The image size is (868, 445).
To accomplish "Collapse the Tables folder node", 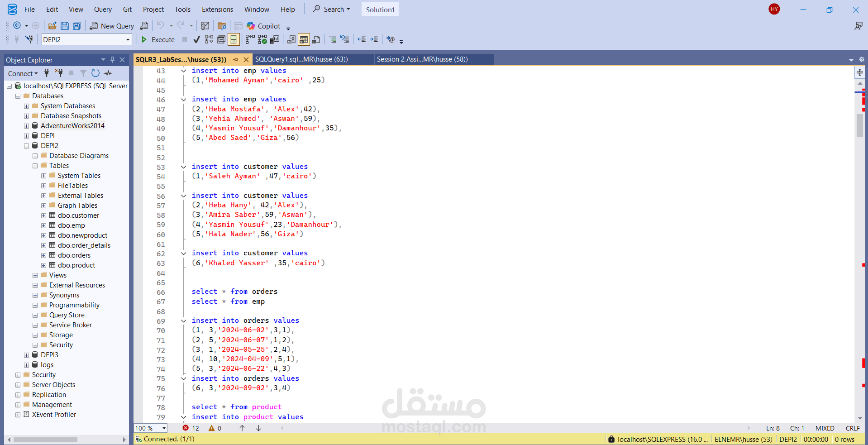I will click(35, 166).
